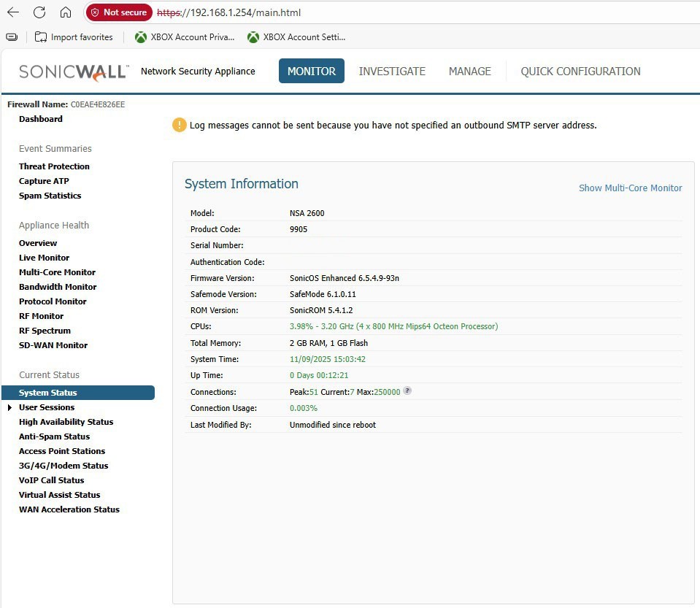Image resolution: width=700 pixels, height=608 pixels.
Task: Open Access Point Stations
Action: click(62, 451)
